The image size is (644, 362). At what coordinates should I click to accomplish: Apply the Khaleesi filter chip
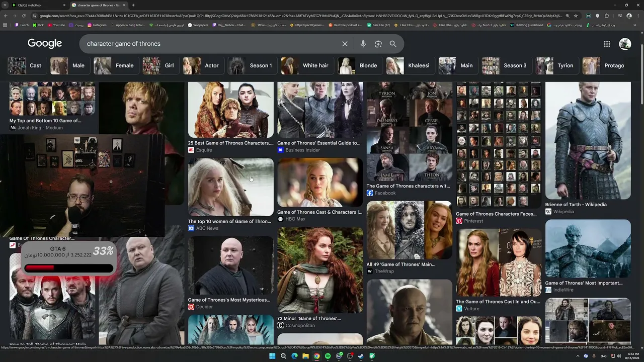[x=410, y=65]
